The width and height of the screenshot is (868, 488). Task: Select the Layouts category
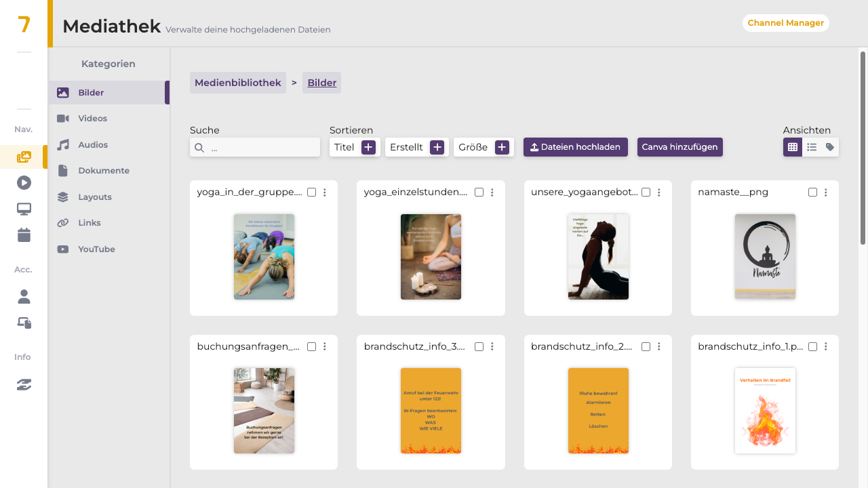[x=108, y=197]
